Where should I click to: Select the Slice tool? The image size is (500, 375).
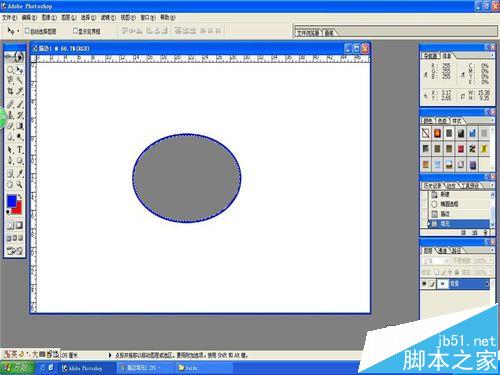tap(20, 91)
